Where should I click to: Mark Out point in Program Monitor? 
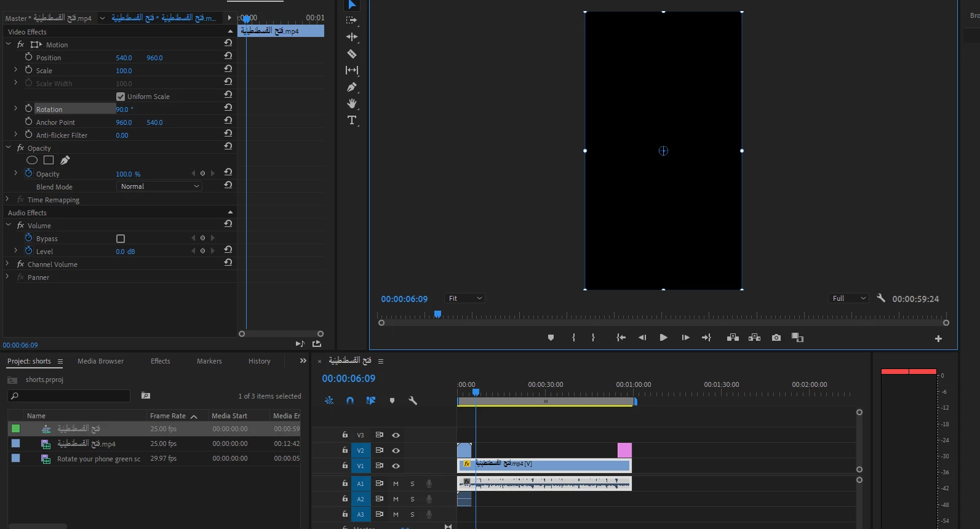[593, 338]
